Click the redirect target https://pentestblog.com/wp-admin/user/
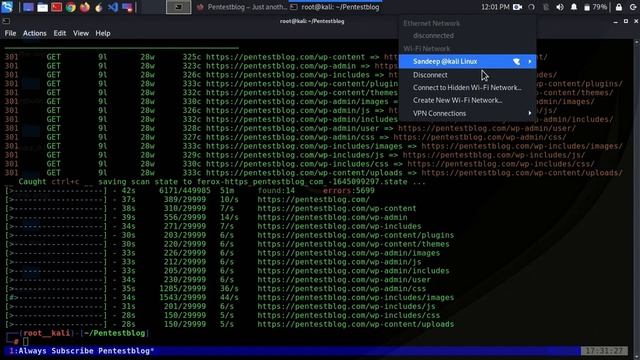 (x=487, y=128)
